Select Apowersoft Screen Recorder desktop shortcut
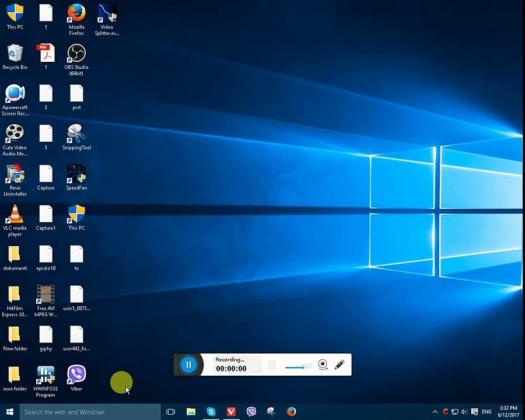Viewport: 525px width, 420px height. point(15,100)
